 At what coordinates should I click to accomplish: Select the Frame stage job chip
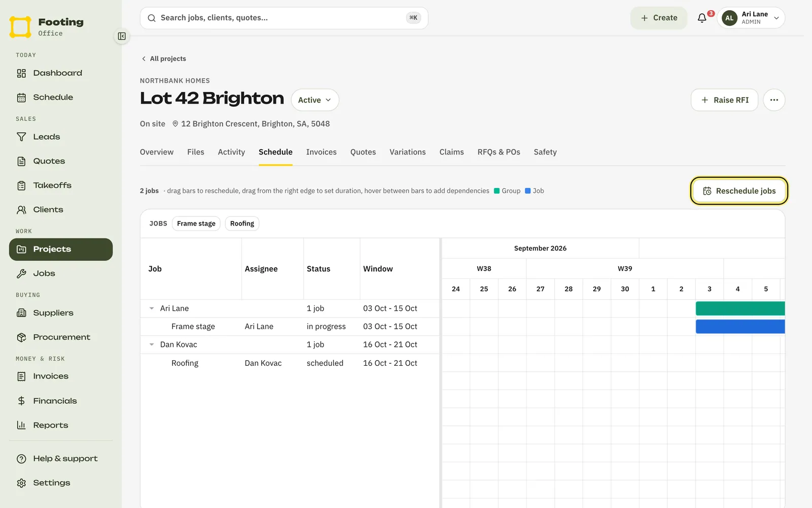tap(196, 224)
